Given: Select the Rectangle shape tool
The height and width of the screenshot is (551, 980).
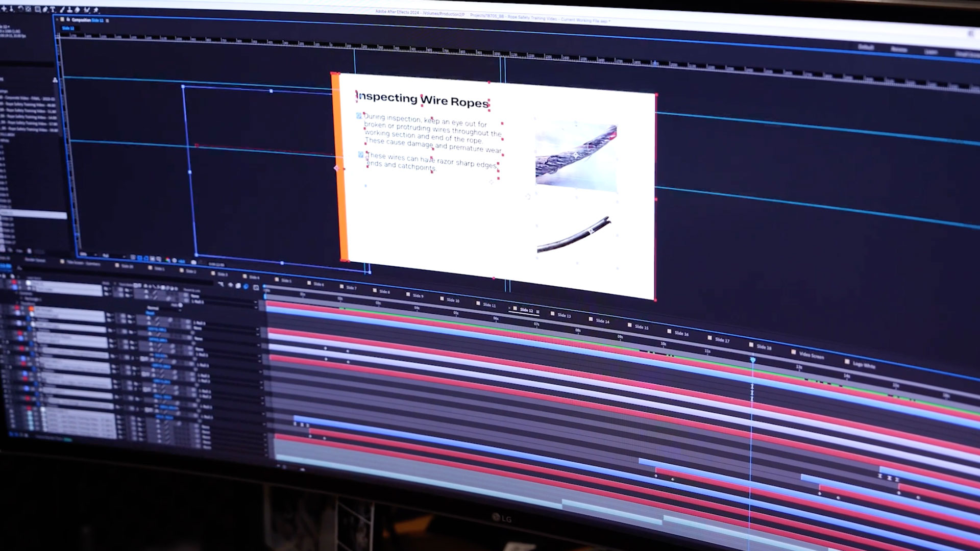Looking at the screenshot, I should point(37,9).
